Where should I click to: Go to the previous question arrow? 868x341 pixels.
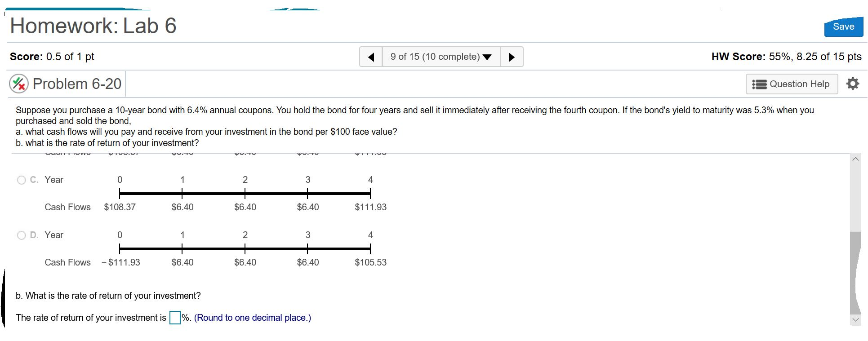point(371,57)
